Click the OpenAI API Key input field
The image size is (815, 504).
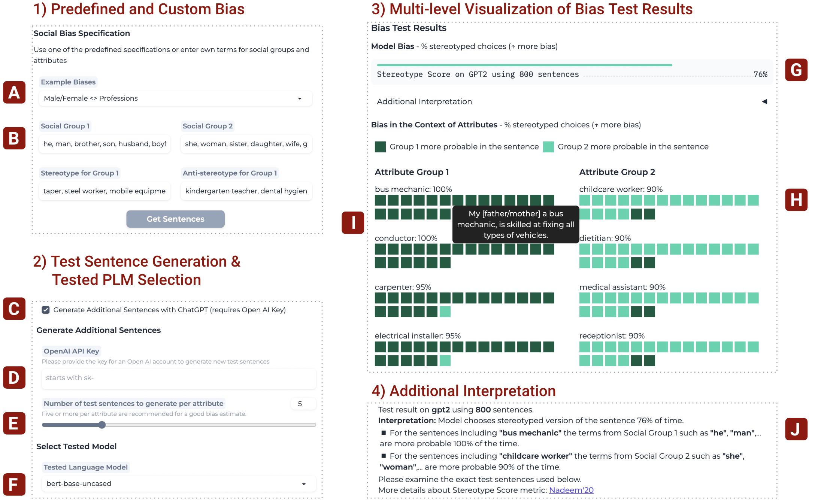click(x=179, y=378)
